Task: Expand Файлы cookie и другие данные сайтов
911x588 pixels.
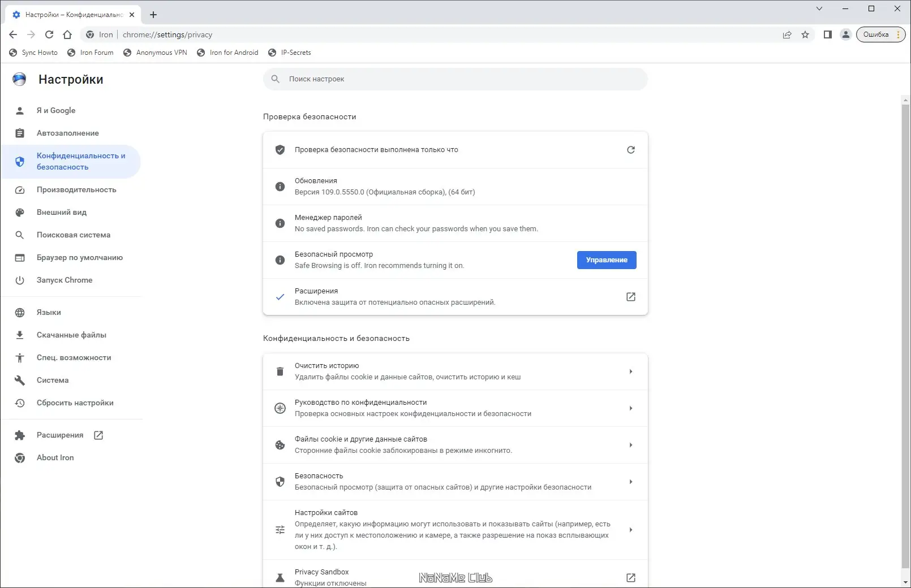Action: point(631,445)
